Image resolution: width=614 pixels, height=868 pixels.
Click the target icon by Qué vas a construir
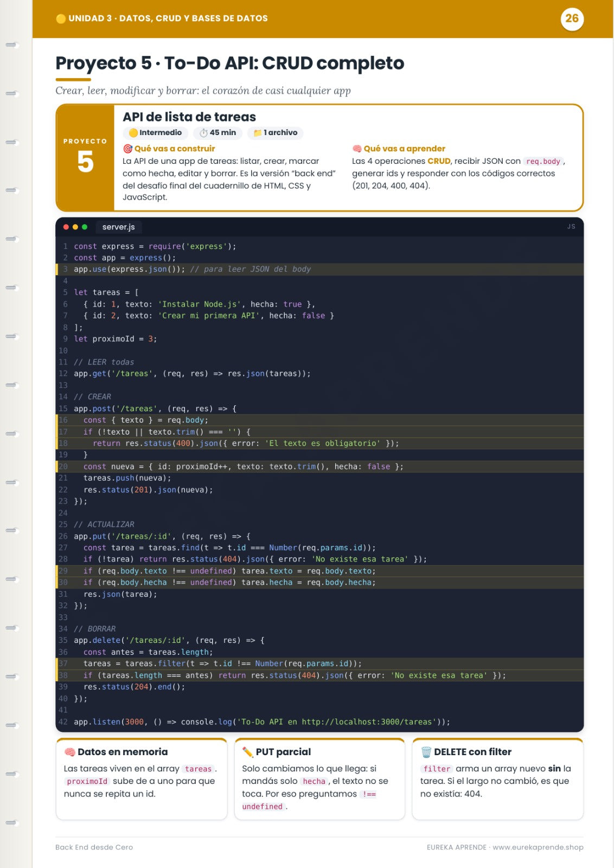[x=127, y=149]
